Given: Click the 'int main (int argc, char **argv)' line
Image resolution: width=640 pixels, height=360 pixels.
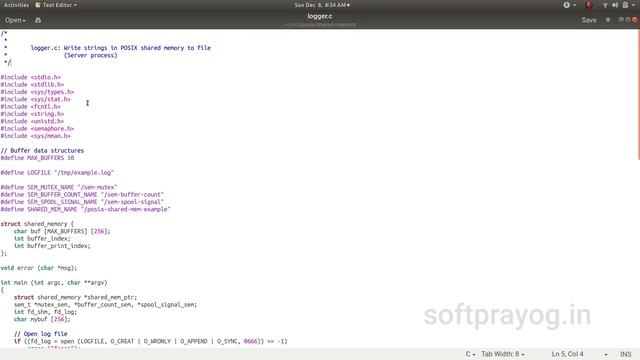Looking at the screenshot, I should (x=54, y=283).
